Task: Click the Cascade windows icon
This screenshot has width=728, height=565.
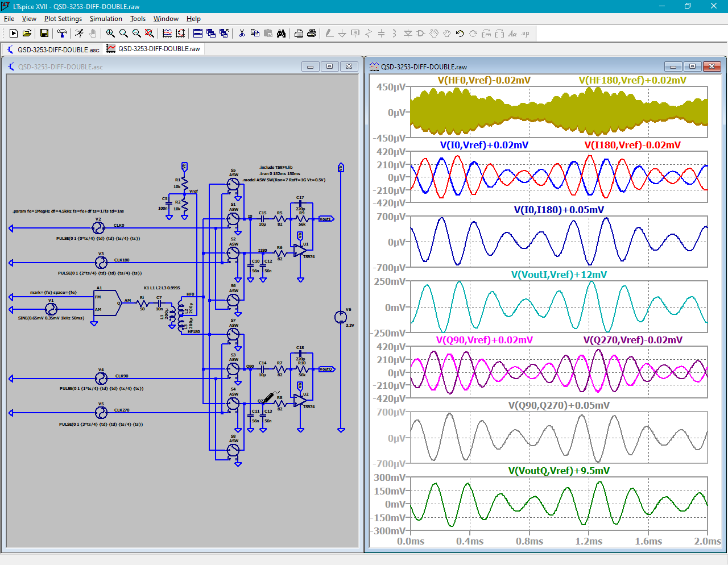Action: pos(211,34)
